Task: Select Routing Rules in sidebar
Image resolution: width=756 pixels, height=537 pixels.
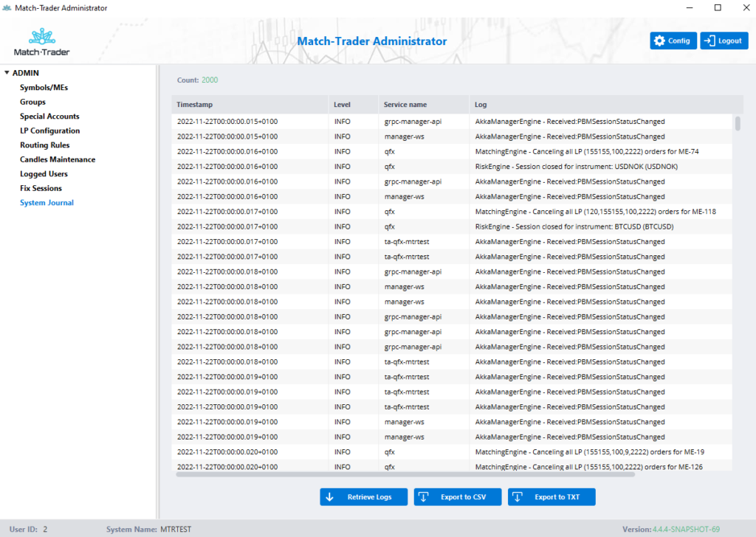Action: pyautogui.click(x=45, y=145)
